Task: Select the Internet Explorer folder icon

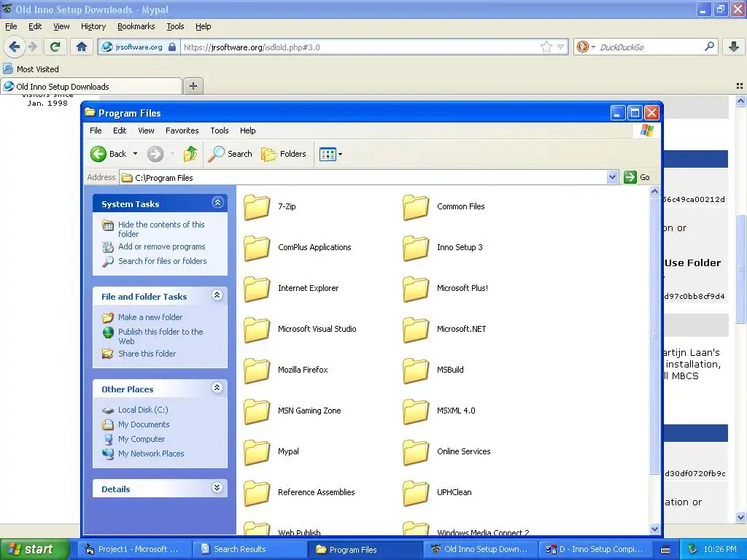Action: click(257, 289)
